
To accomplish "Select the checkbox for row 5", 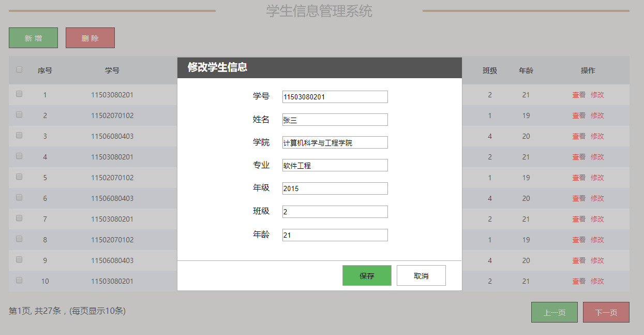I will pos(19,177).
